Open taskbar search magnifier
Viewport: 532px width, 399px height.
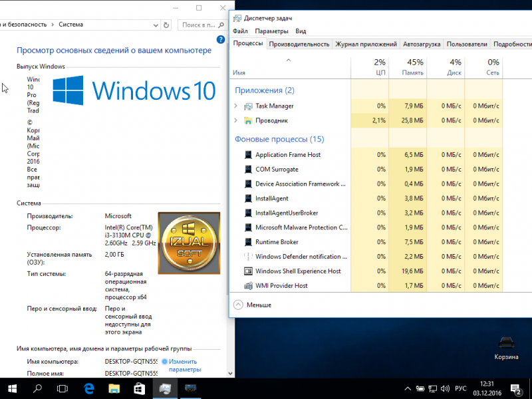coord(37,388)
